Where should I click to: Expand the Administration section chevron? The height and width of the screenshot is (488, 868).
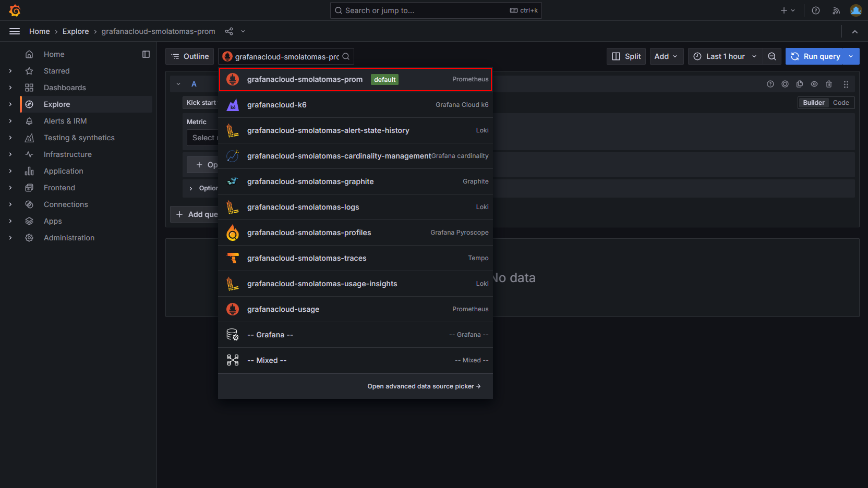[10, 238]
